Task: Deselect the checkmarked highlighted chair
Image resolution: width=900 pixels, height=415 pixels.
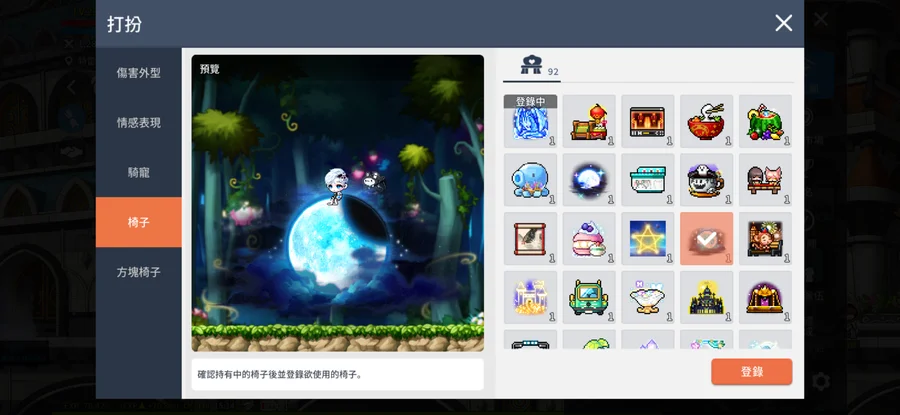Action: pos(706,238)
